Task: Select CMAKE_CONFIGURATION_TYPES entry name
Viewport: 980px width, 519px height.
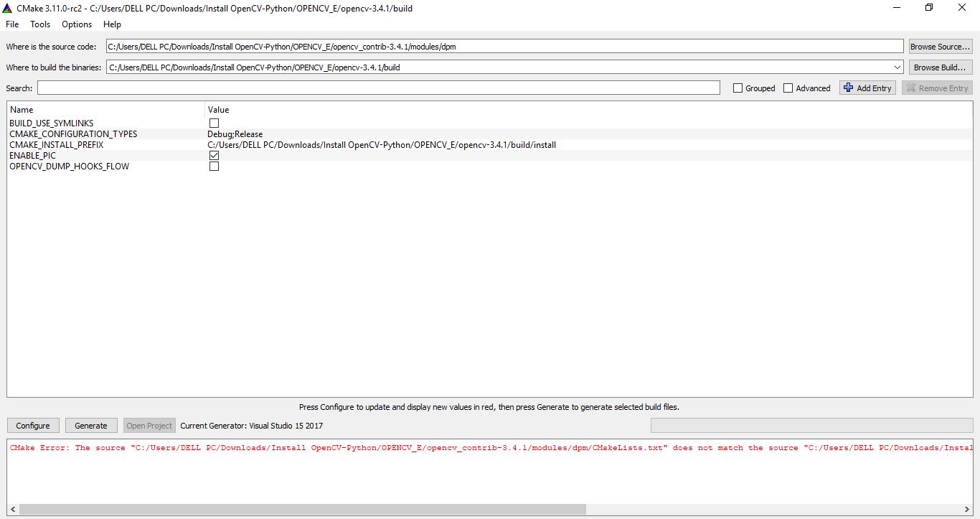Action: (x=73, y=134)
